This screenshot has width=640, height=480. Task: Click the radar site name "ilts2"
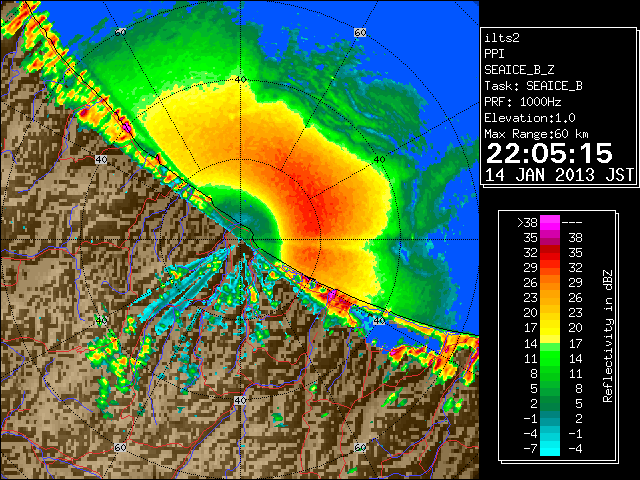502,38
